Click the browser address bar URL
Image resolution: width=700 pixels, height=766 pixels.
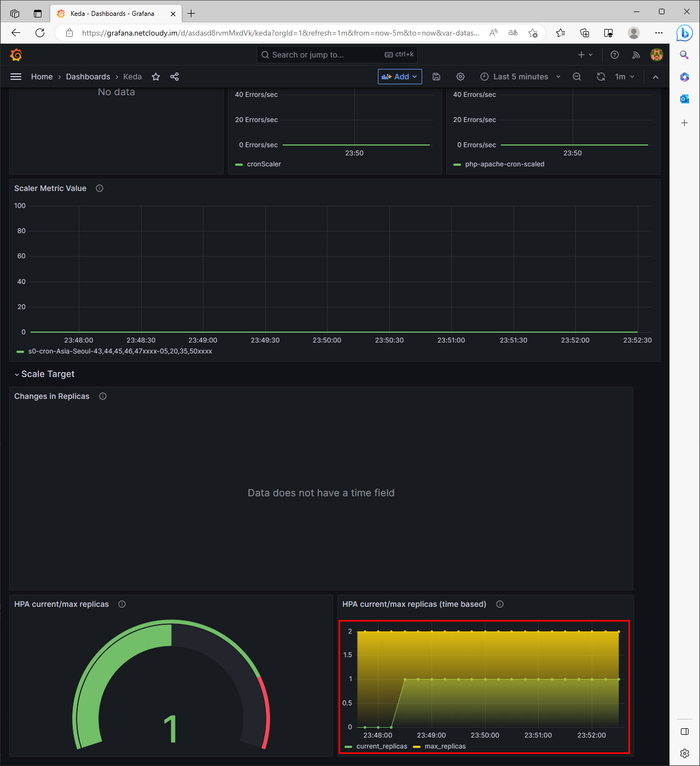(280, 33)
